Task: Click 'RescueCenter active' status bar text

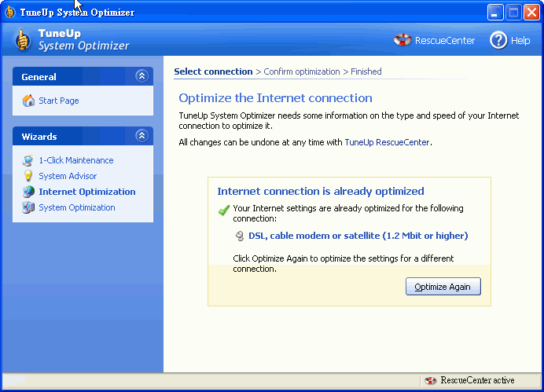Action: tap(477, 380)
